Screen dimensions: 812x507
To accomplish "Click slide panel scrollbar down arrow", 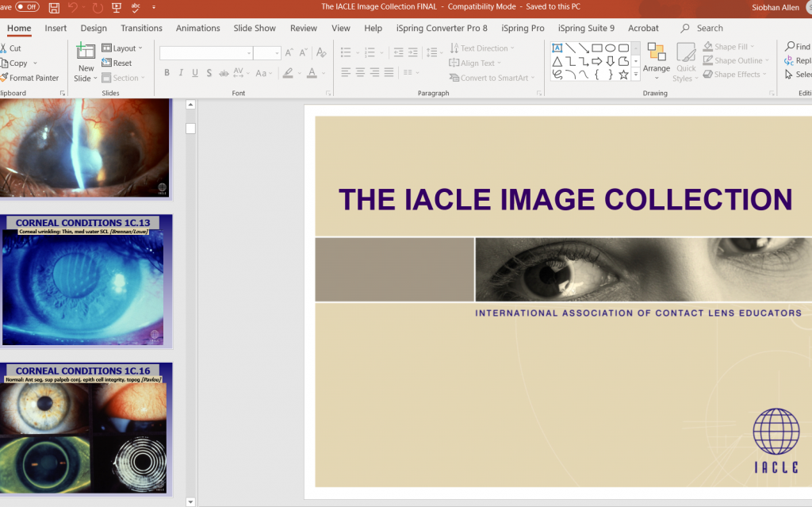I will click(x=190, y=501).
